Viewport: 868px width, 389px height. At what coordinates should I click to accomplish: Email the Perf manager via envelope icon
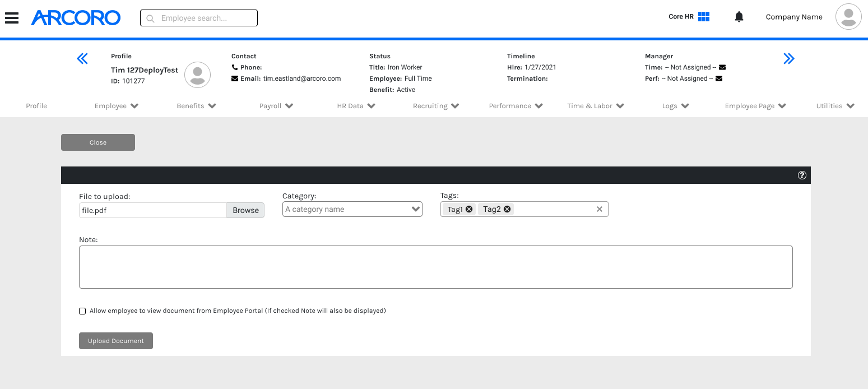coord(719,78)
